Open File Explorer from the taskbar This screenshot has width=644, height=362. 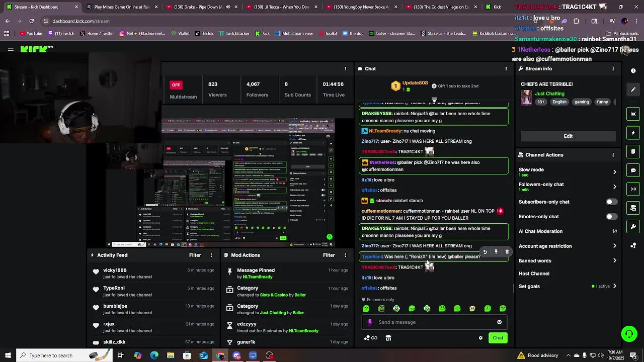tap(171, 355)
